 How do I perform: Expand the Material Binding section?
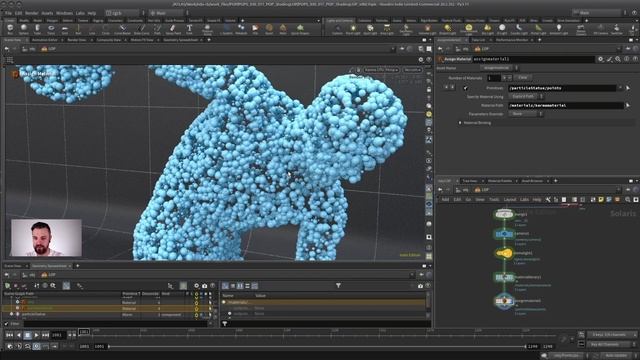[460, 122]
